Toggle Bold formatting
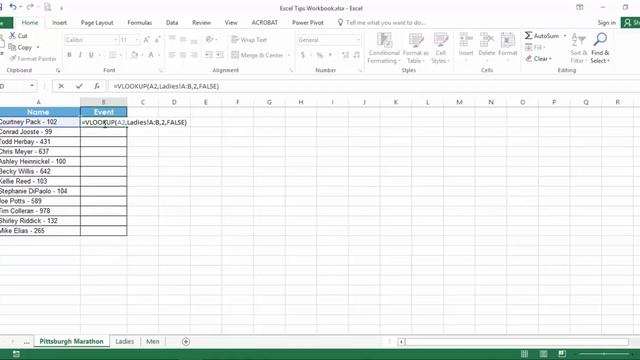Screen dimensions: 640x360 (x=69, y=55)
